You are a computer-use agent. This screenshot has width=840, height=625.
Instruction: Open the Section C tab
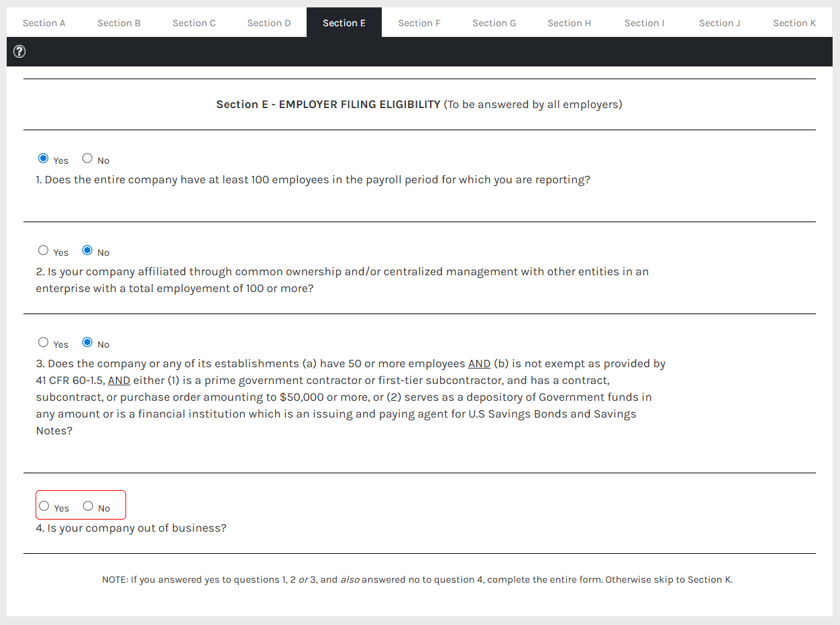pyautogui.click(x=194, y=23)
